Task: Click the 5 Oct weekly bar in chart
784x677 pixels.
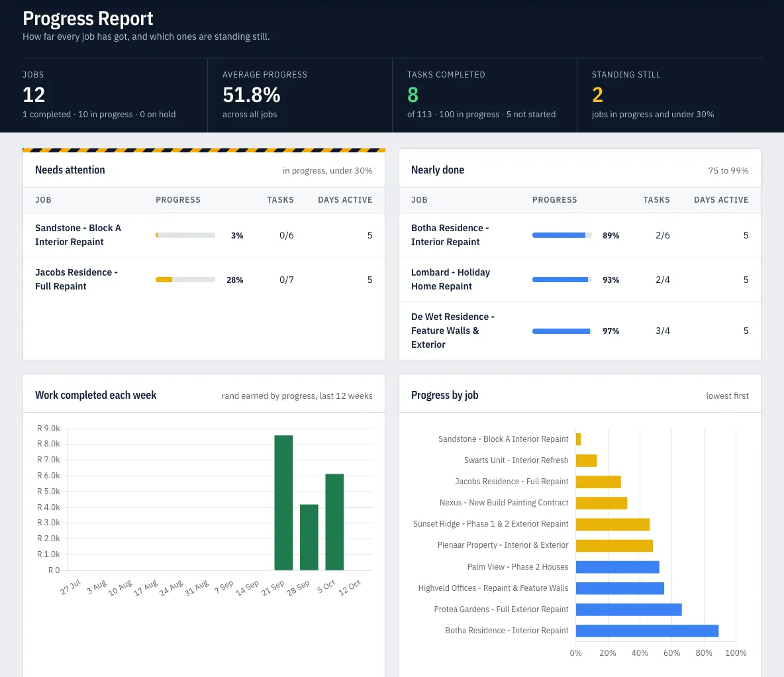Action: pyautogui.click(x=334, y=522)
